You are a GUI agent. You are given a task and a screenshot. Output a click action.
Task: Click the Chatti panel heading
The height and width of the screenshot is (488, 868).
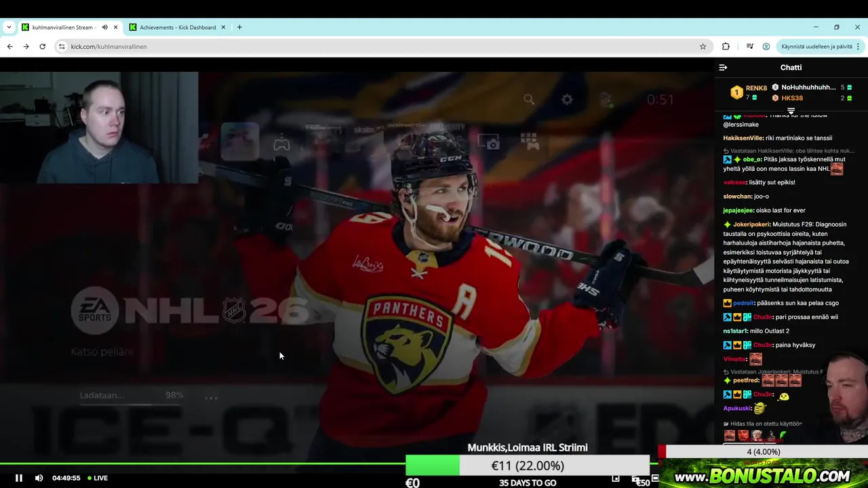click(791, 67)
